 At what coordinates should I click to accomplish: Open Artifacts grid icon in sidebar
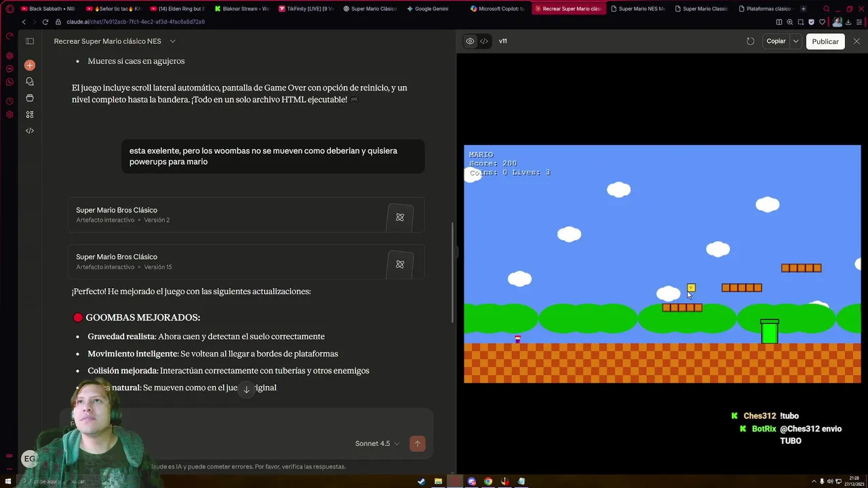(30, 115)
